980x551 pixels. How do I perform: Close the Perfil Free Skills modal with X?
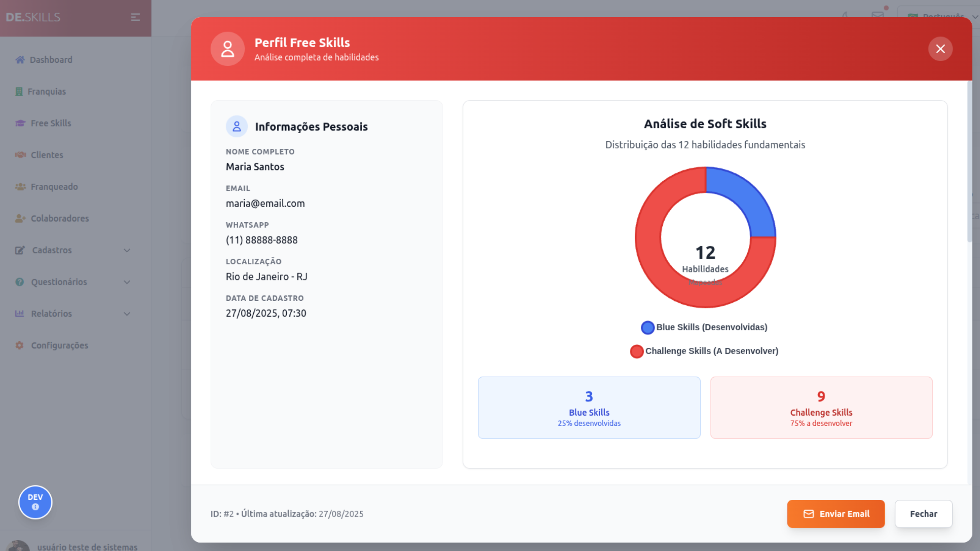click(940, 49)
